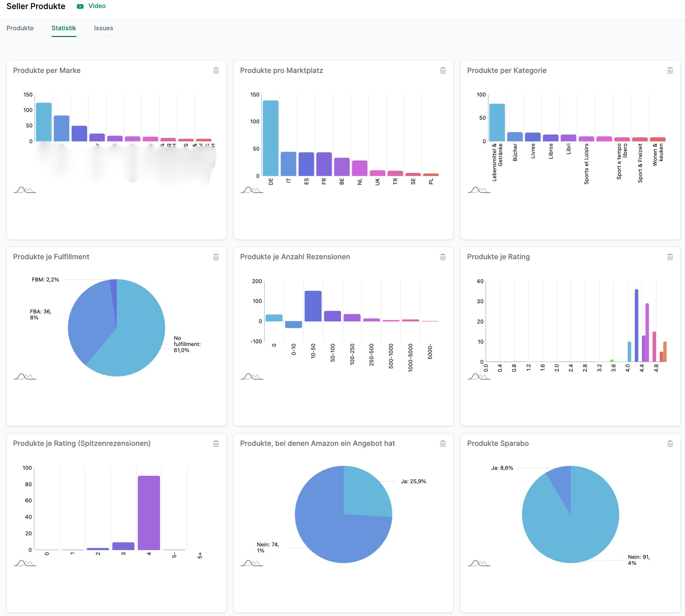Click the 10-50 reviews bar
685x616 pixels.
(x=313, y=306)
